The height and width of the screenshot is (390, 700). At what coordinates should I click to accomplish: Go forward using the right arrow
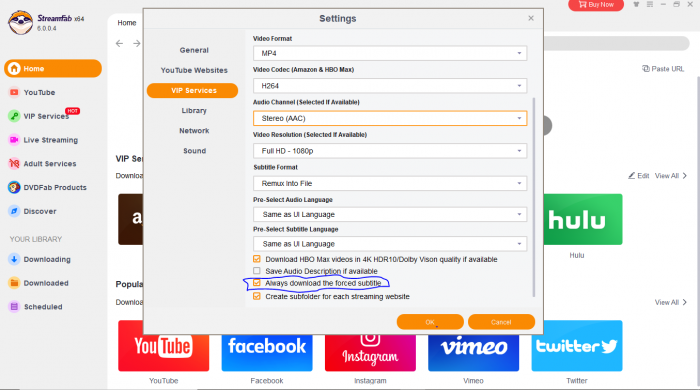pyautogui.click(x=137, y=43)
